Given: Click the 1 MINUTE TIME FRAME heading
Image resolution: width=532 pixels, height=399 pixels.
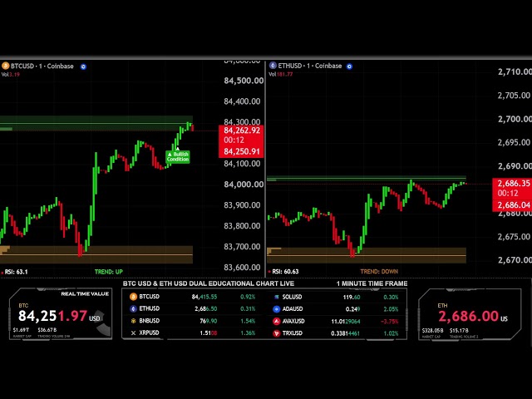Looking at the screenshot, I should coord(372,283).
